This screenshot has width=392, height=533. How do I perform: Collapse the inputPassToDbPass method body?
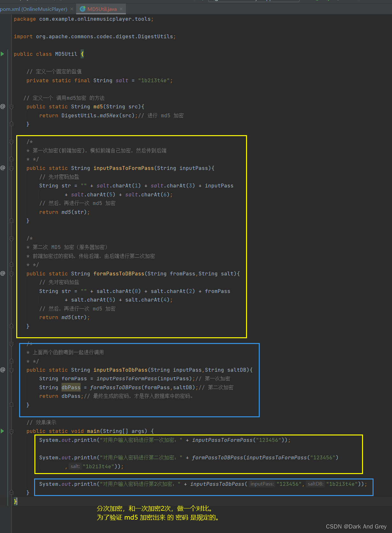[x=11, y=370]
